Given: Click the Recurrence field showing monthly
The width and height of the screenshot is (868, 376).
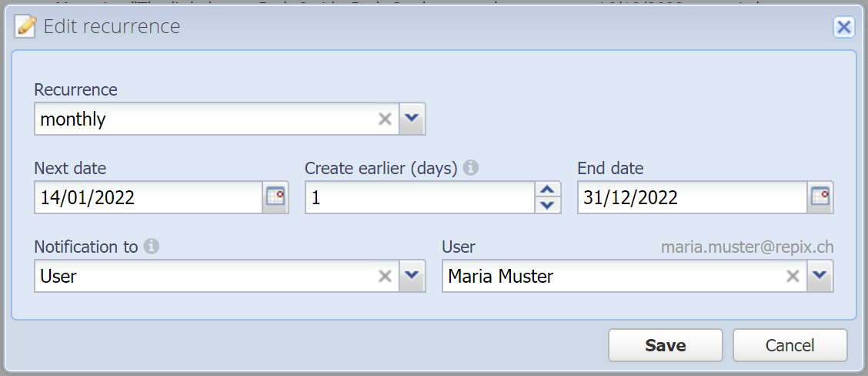Looking at the screenshot, I should pyautogui.click(x=205, y=119).
